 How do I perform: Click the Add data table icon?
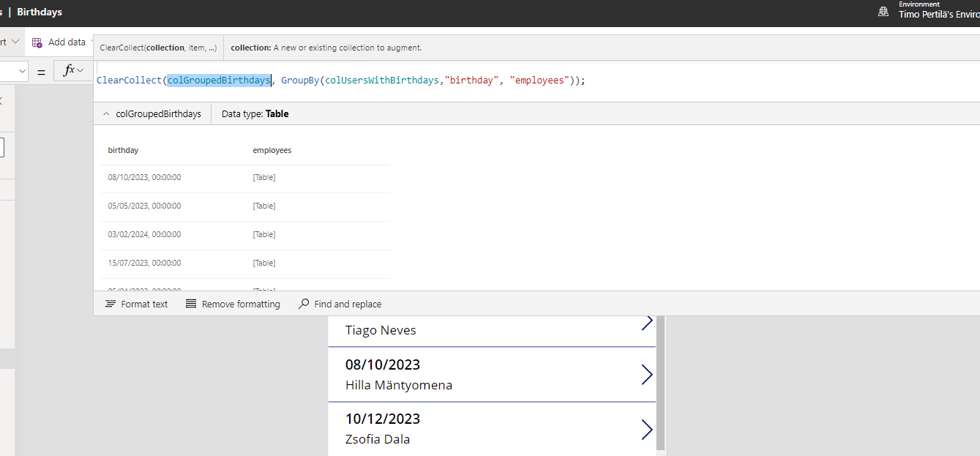(x=37, y=42)
